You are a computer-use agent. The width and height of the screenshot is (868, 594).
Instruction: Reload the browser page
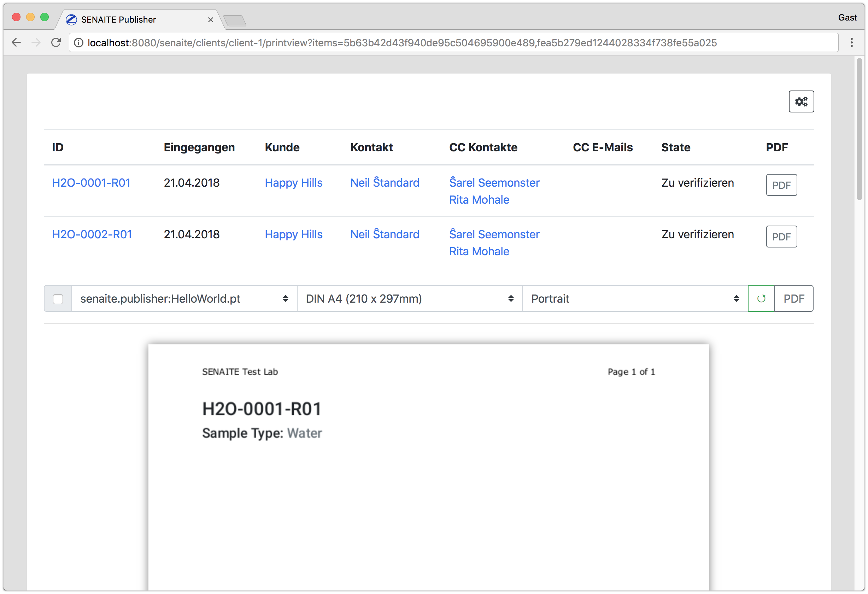56,42
